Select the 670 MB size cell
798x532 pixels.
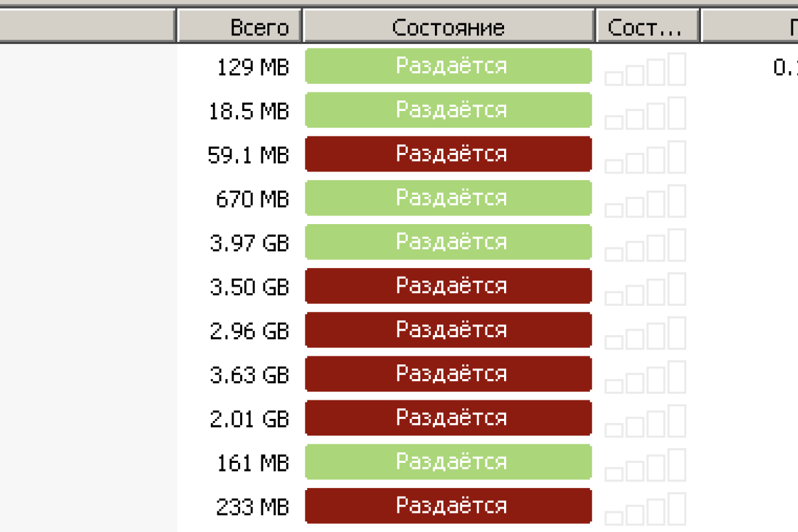tap(252, 198)
